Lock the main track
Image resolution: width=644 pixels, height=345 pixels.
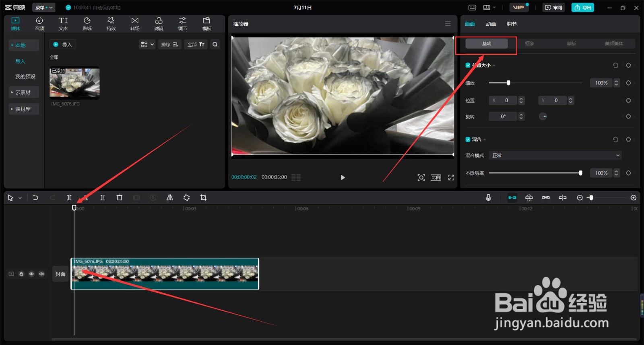21,274
